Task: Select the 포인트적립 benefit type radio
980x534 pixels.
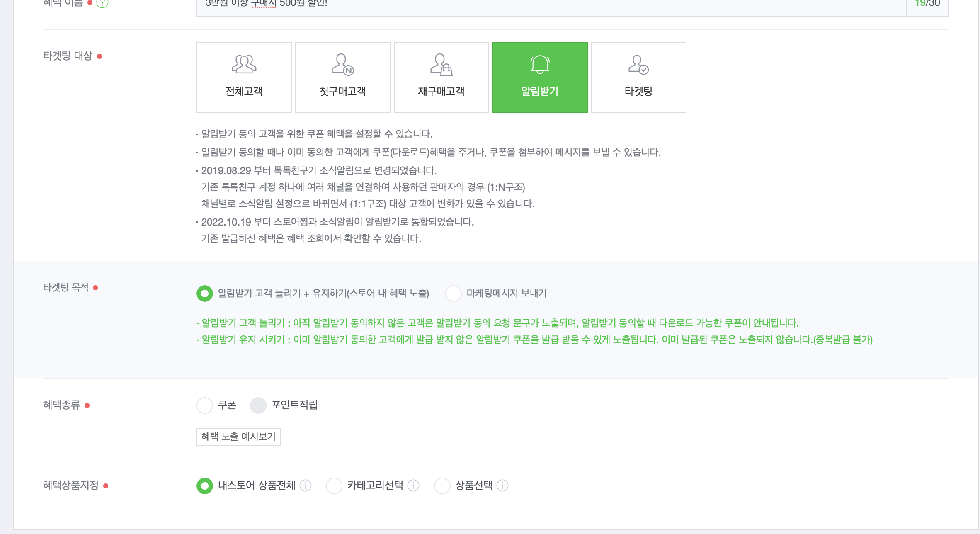Action: [258, 405]
